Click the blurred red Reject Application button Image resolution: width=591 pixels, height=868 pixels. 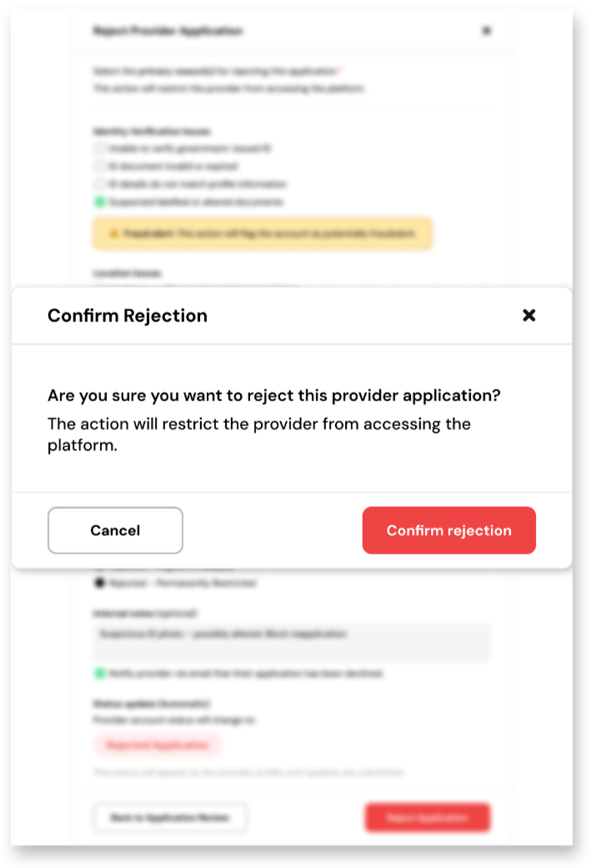428,818
